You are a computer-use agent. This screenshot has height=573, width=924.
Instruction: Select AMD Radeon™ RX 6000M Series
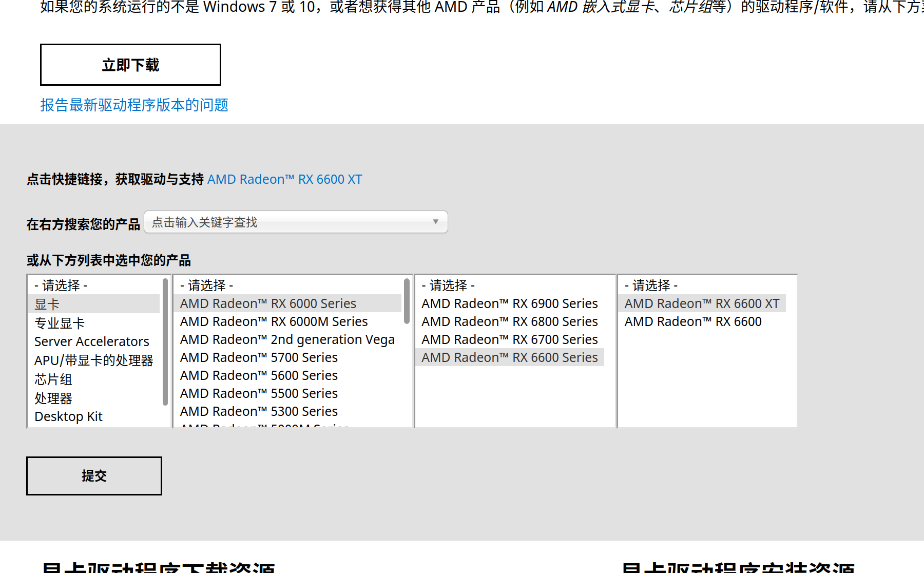click(x=274, y=321)
